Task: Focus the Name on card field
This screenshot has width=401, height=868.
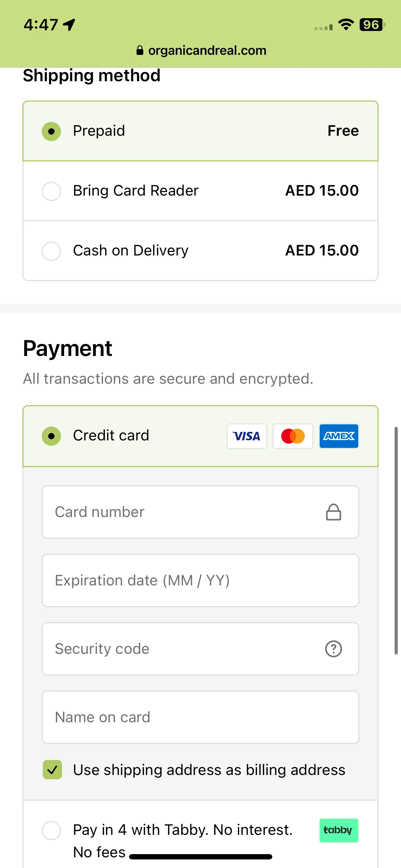Action: point(200,717)
